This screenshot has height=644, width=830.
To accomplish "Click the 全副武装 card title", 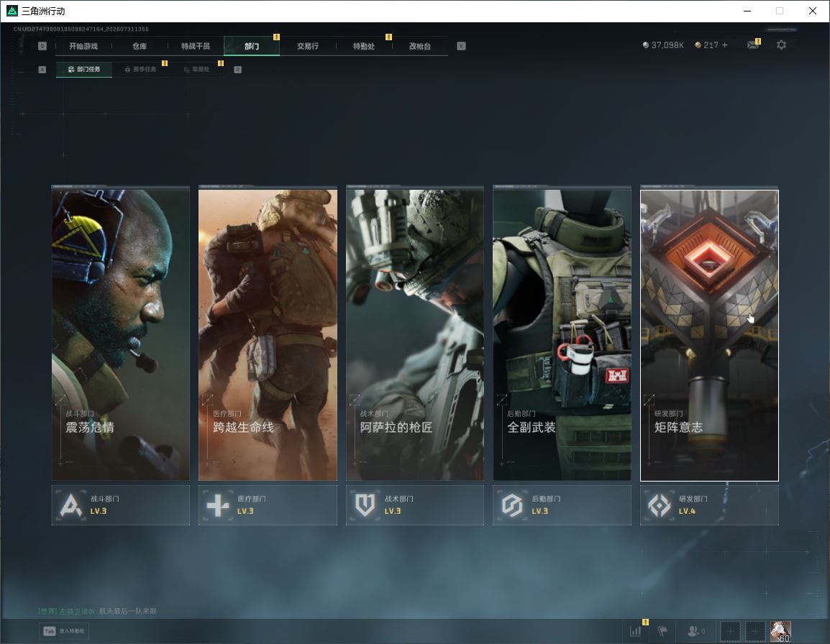I will click(532, 427).
